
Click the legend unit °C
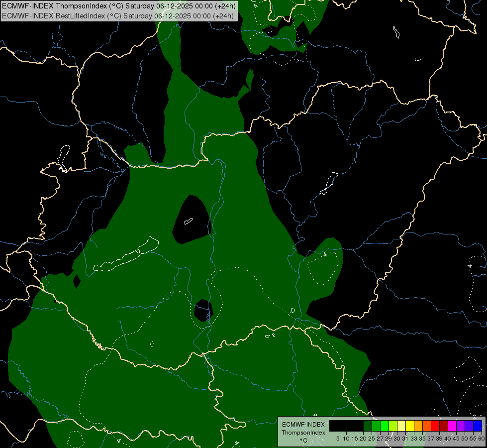pos(304,441)
